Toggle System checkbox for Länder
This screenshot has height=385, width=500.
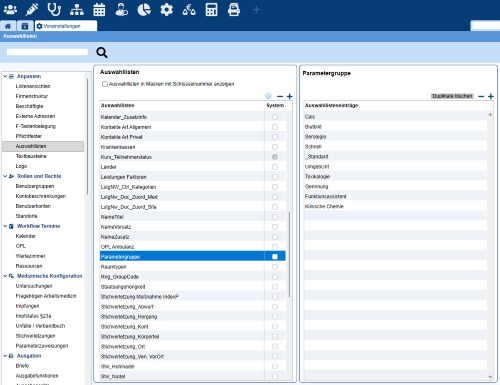point(275,167)
